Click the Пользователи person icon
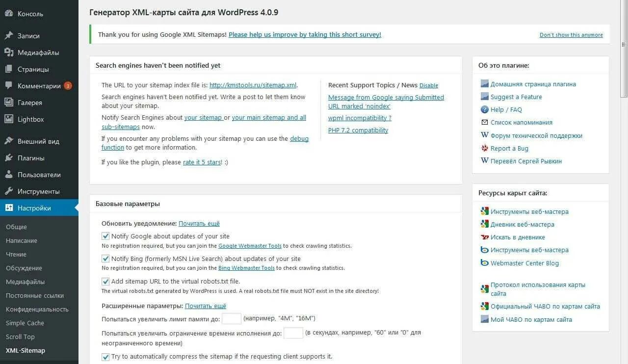The width and height of the screenshot is (628, 364). tap(9, 175)
